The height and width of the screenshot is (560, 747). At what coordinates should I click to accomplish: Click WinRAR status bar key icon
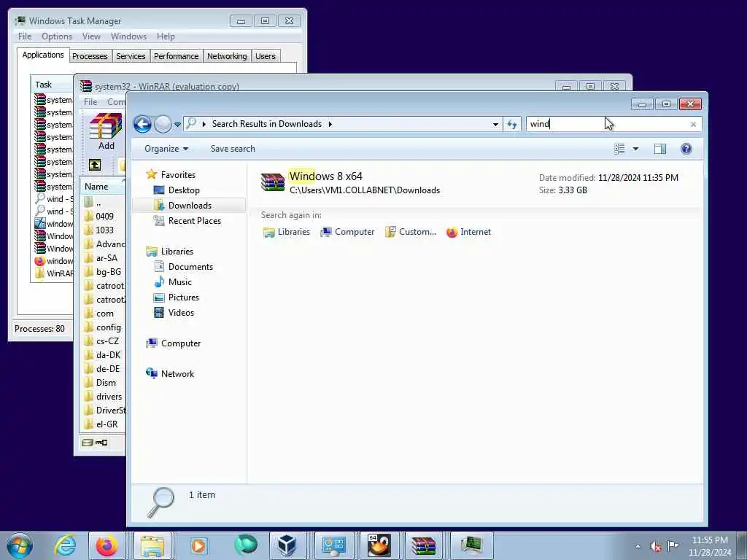pyautogui.click(x=101, y=443)
